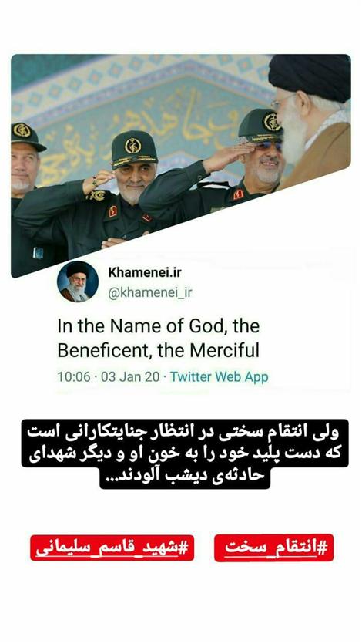Click the ring on the center officer's saluting hand
The height and width of the screenshot is (644, 362).
click(95, 182)
